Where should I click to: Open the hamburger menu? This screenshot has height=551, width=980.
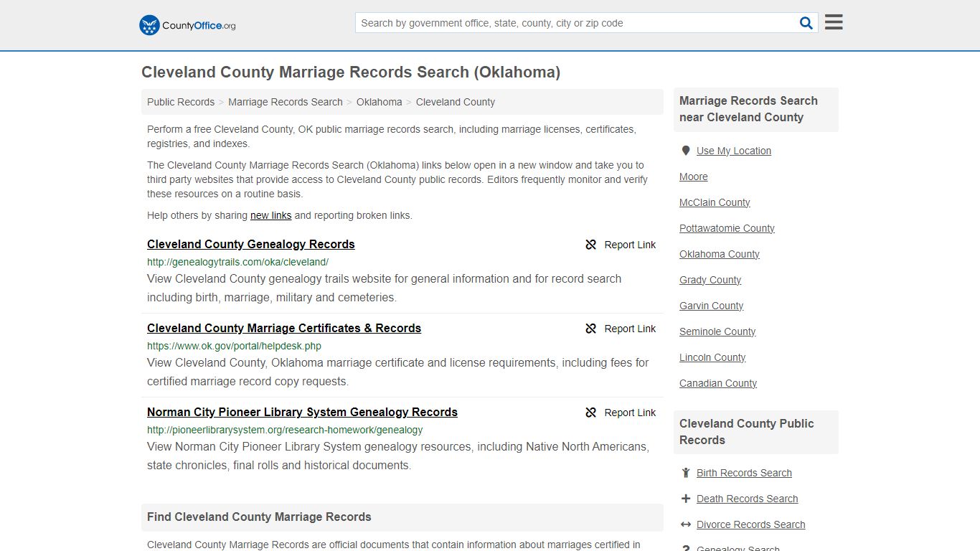click(x=834, y=22)
